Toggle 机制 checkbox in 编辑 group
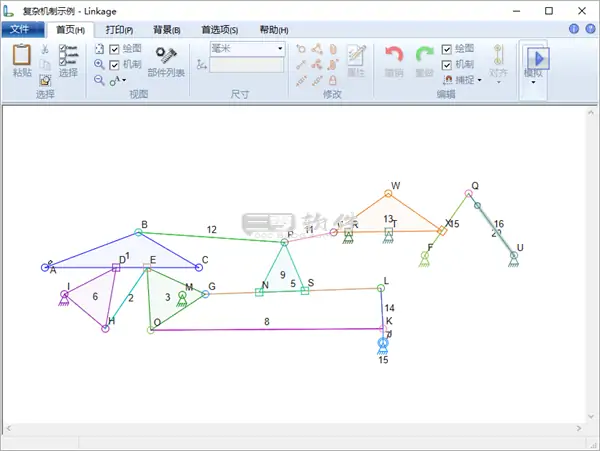The height and width of the screenshot is (451, 600). pyautogui.click(x=446, y=65)
